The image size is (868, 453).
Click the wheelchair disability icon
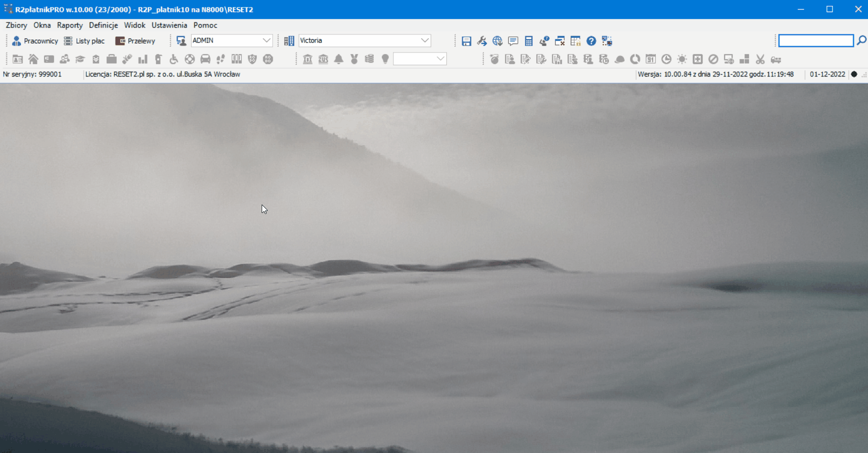pos(174,59)
